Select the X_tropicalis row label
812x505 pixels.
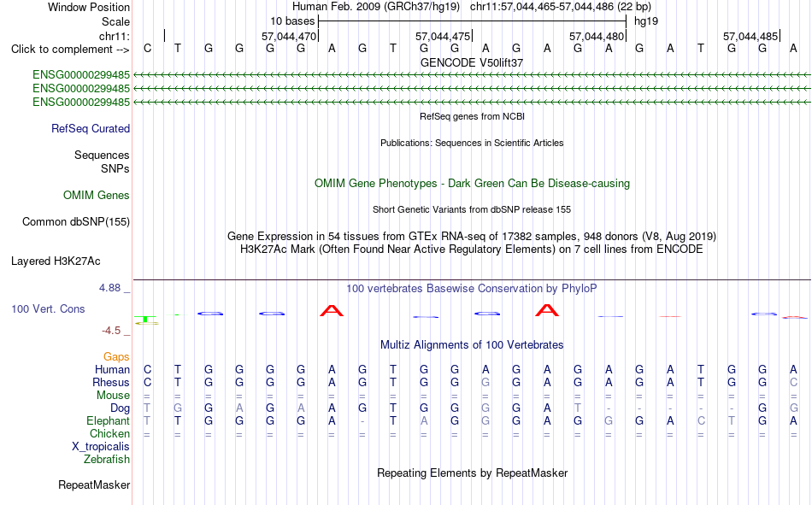(x=101, y=447)
